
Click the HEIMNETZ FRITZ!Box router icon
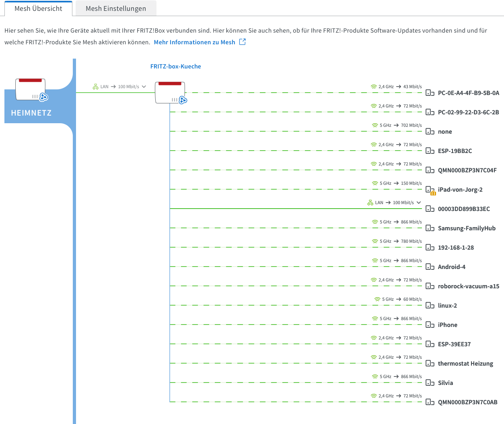coord(31,90)
